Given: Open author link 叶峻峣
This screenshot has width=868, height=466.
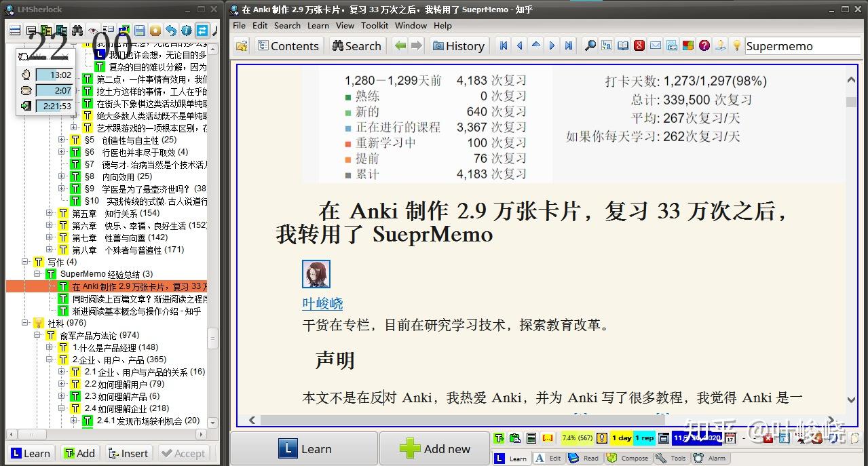Looking at the screenshot, I should (x=322, y=304).
